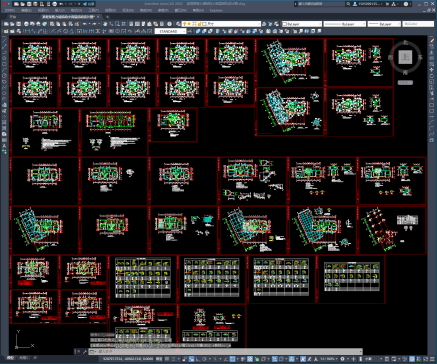
Task: Close the command line window with X
Action: coord(78,351)
